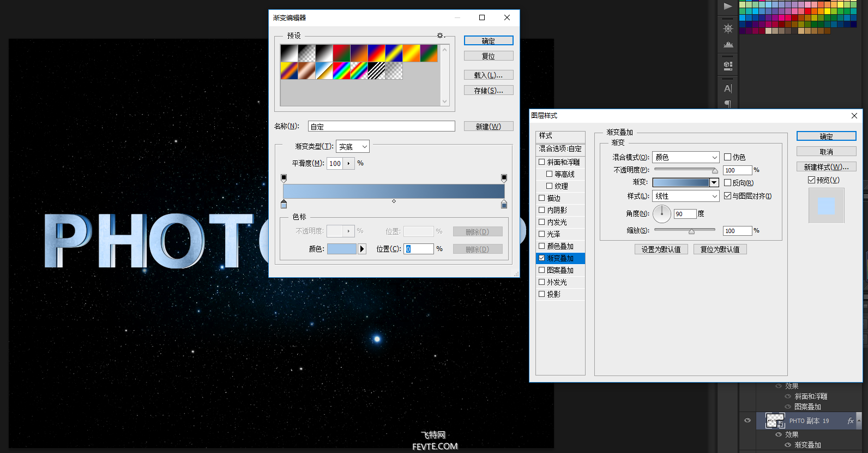Select 图案叠加 in style list

point(560,270)
